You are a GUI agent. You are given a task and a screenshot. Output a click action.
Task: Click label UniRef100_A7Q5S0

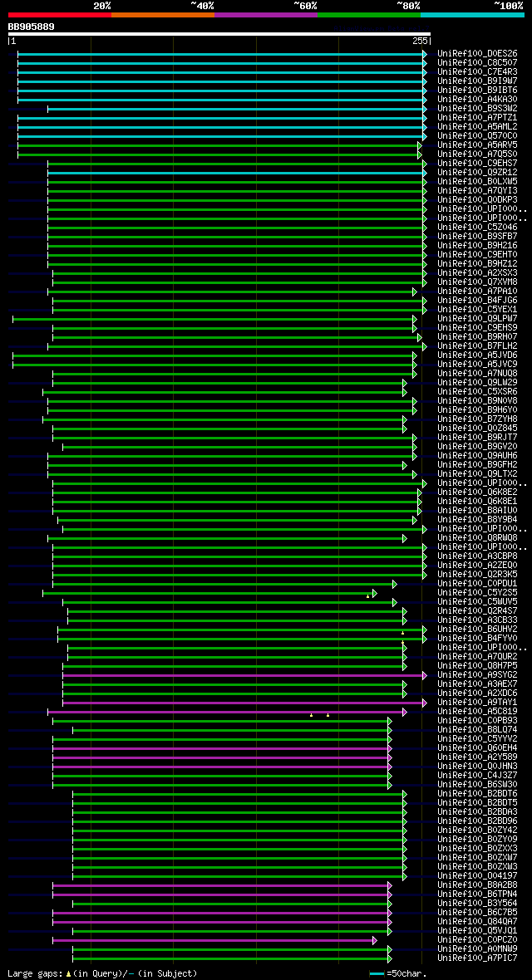[x=477, y=154]
